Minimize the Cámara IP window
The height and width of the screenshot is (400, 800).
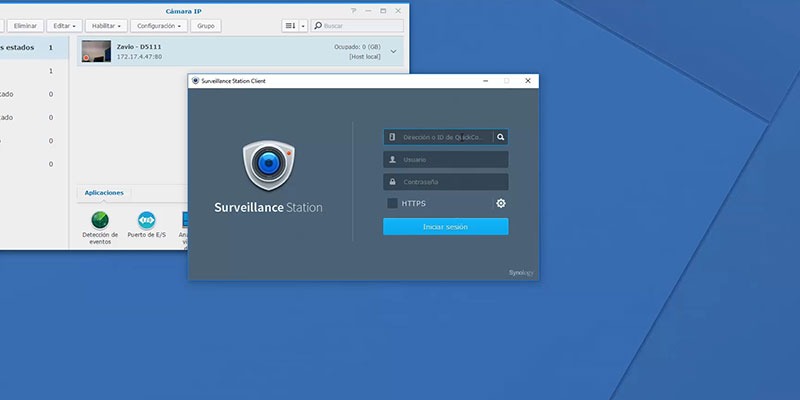tap(368, 11)
